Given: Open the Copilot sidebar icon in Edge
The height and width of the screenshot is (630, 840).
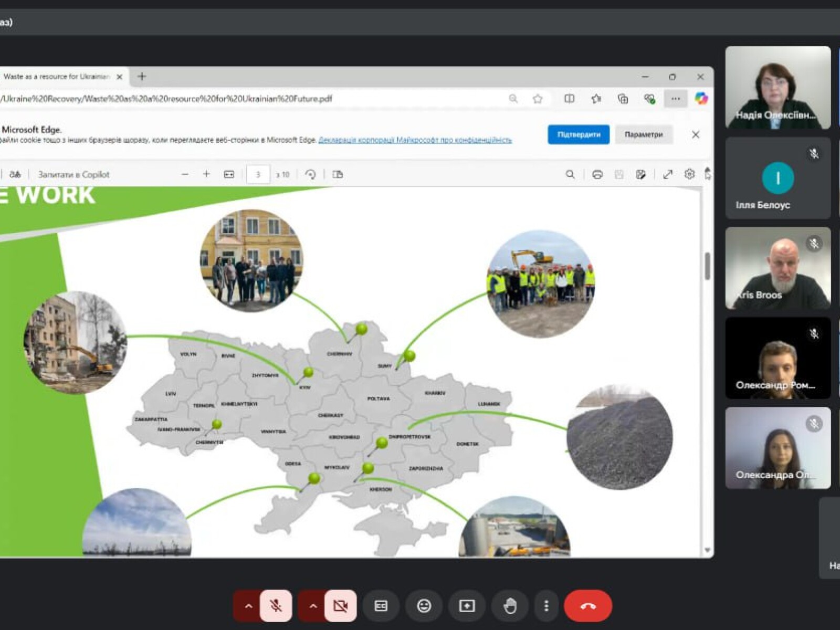Looking at the screenshot, I should pyautogui.click(x=701, y=99).
